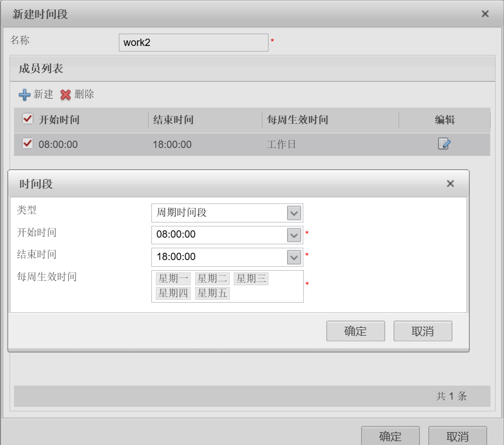Click the 删除 text link
Image resolution: width=504 pixels, height=445 pixels.
coord(84,95)
